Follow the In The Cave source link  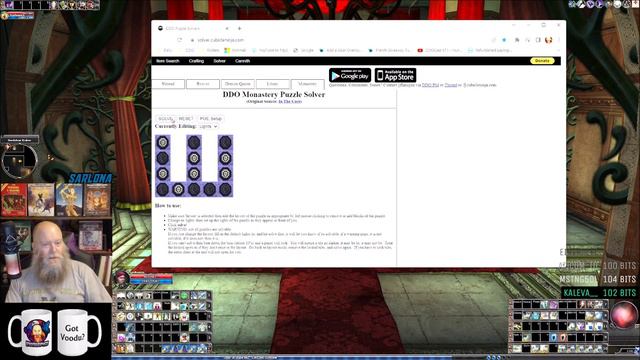pos(290,101)
